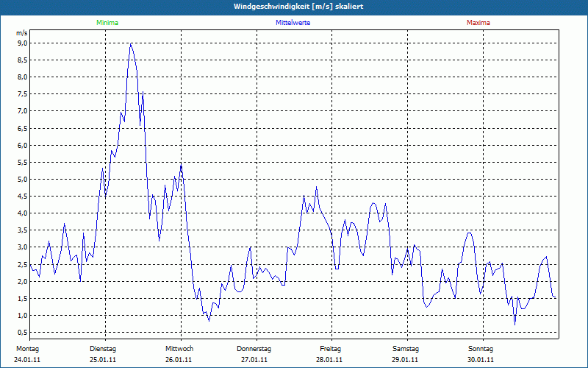Click the 5,0 y-axis value
588x368 pixels.
[x=23, y=179]
